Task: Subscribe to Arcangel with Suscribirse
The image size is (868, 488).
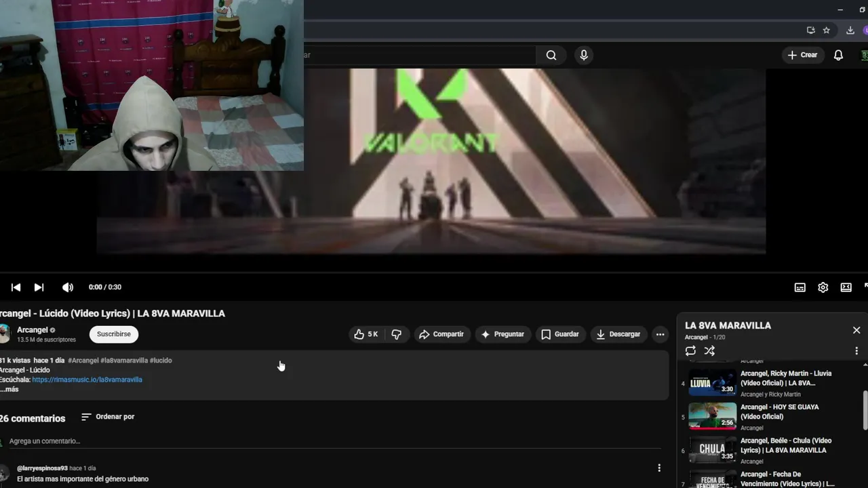Action: (113, 334)
